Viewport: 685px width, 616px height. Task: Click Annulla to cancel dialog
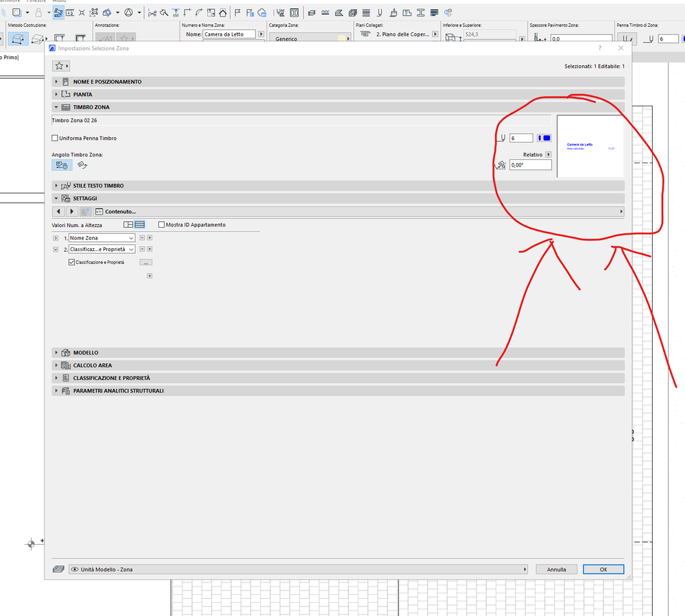coord(556,569)
